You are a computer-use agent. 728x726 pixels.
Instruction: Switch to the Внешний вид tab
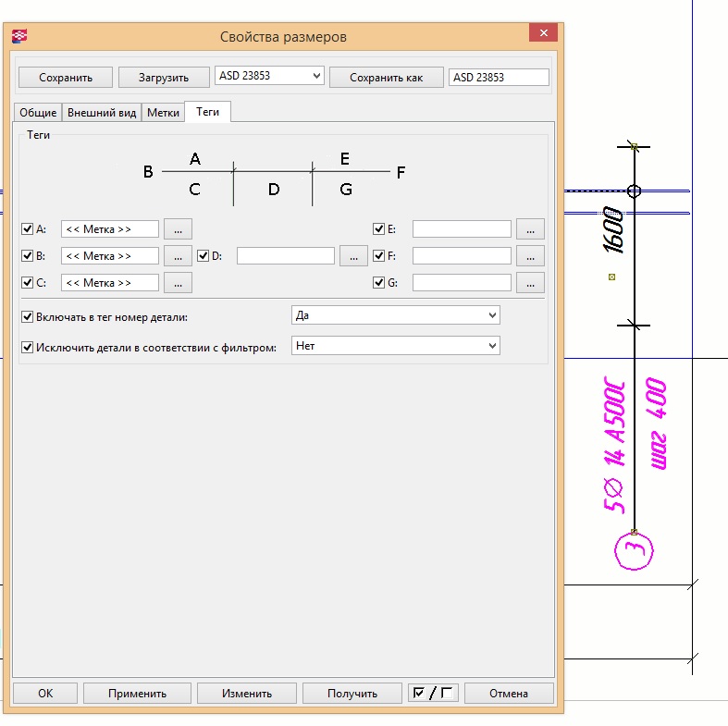click(x=102, y=112)
